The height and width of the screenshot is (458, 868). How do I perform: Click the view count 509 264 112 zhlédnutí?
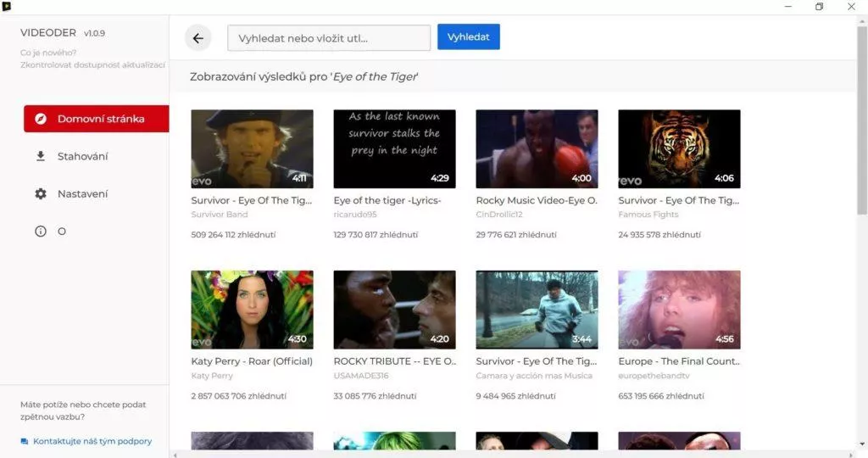[x=233, y=235]
